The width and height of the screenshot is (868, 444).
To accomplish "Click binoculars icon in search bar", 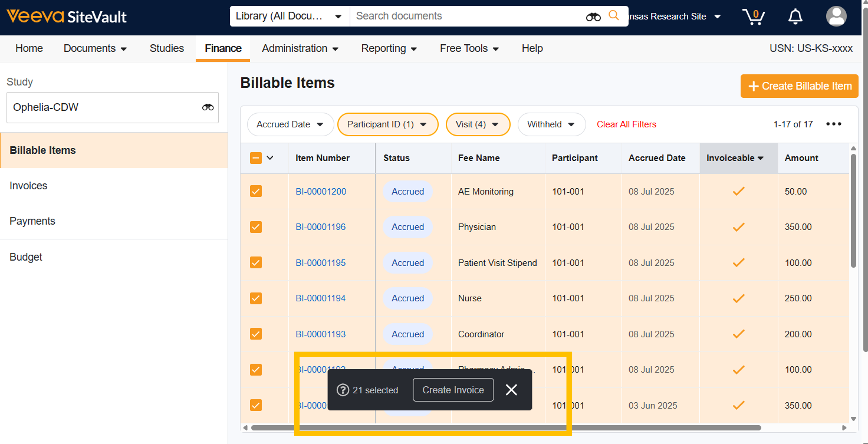I will (x=593, y=16).
